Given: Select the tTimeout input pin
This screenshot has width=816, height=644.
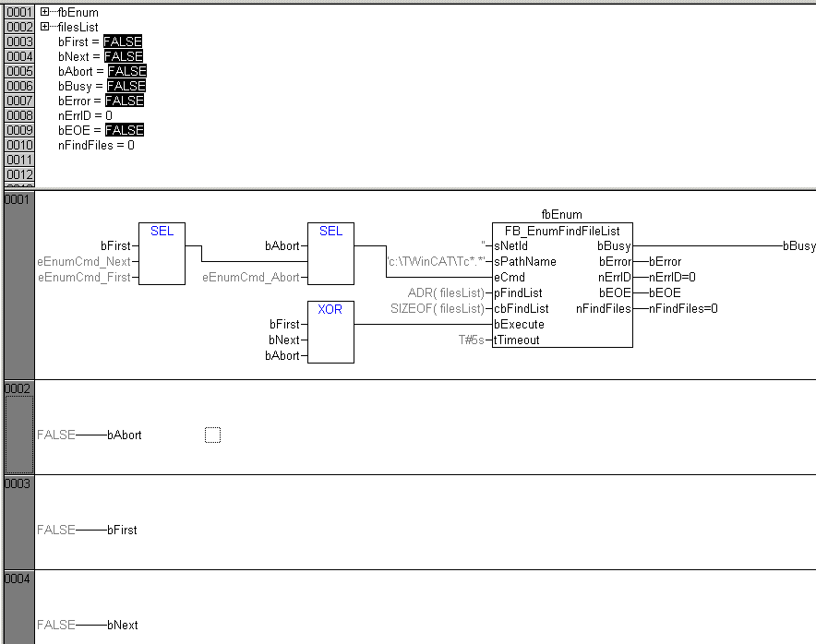Looking at the screenshot, I should pyautogui.click(x=517, y=340).
